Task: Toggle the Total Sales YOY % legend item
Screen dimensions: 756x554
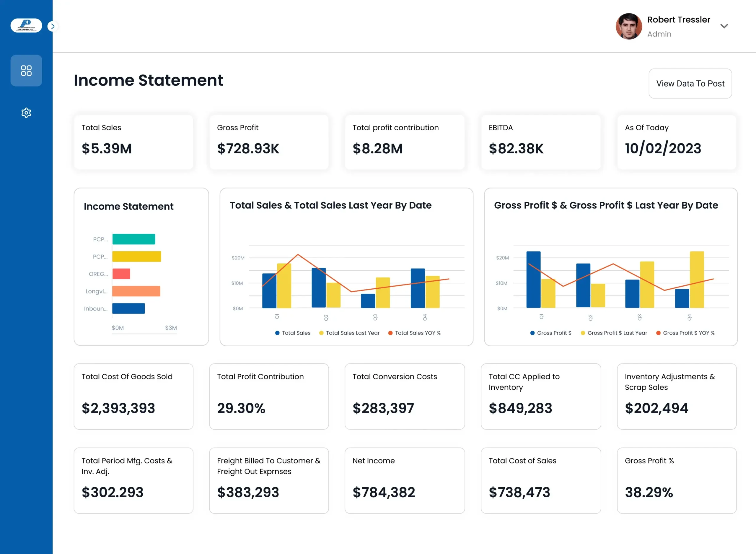Action: pyautogui.click(x=414, y=333)
